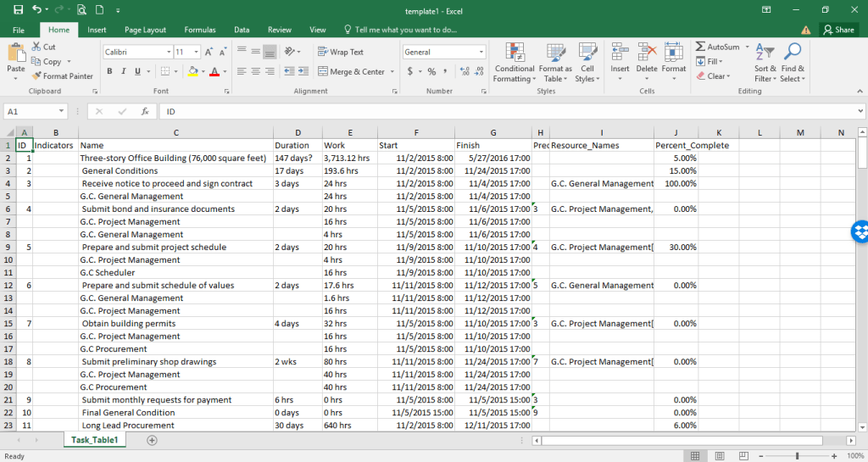Image resolution: width=868 pixels, height=462 pixels.
Task: Toggle Middle Align vertical alignment
Action: (x=255, y=52)
